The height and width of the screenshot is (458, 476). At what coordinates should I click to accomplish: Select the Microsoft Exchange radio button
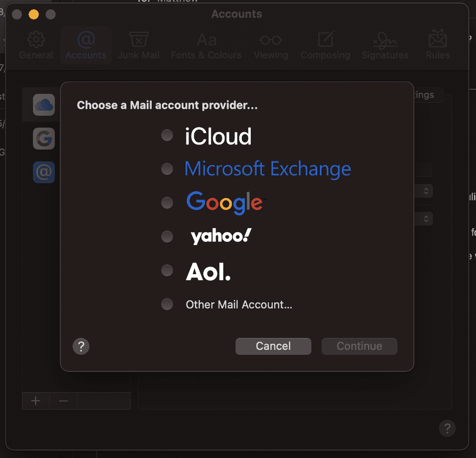point(167,169)
